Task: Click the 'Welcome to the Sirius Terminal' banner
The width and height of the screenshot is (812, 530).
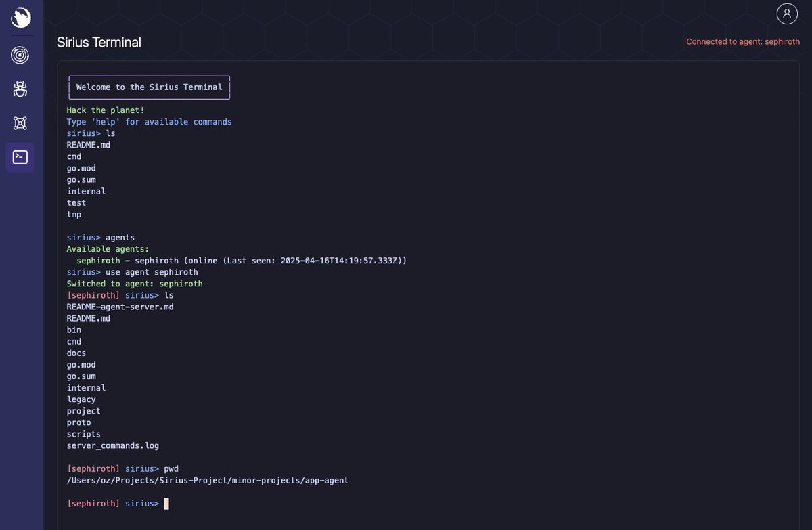Action: [150, 87]
